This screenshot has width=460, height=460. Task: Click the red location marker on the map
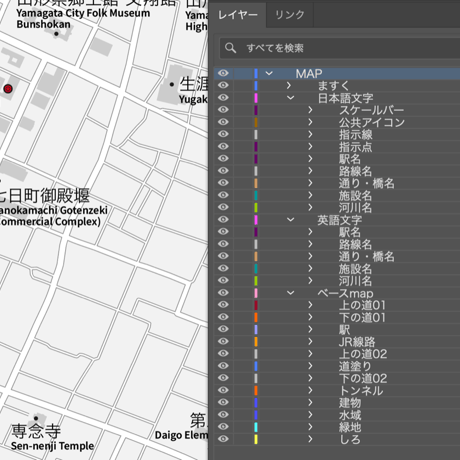(8, 89)
